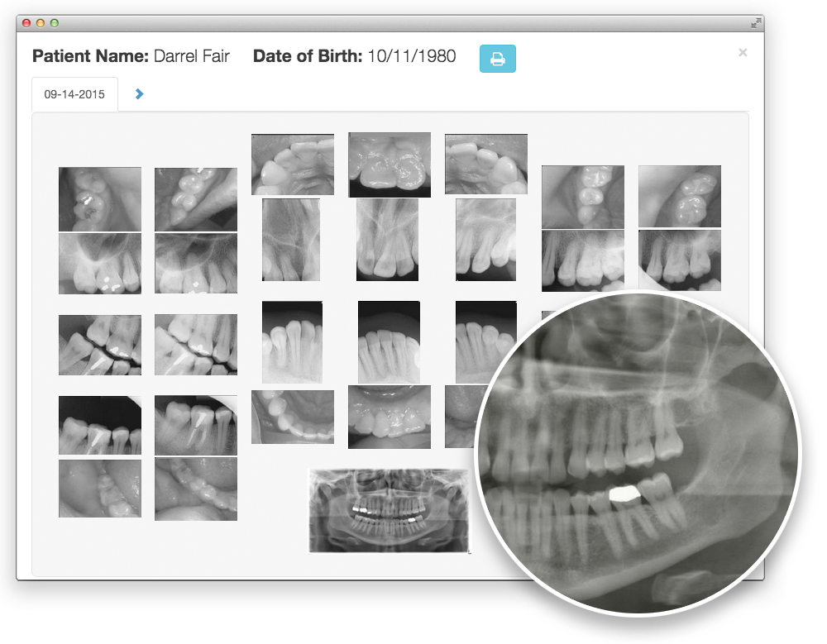
Task: Go to the next date with the blue chevron
Action: 139,94
